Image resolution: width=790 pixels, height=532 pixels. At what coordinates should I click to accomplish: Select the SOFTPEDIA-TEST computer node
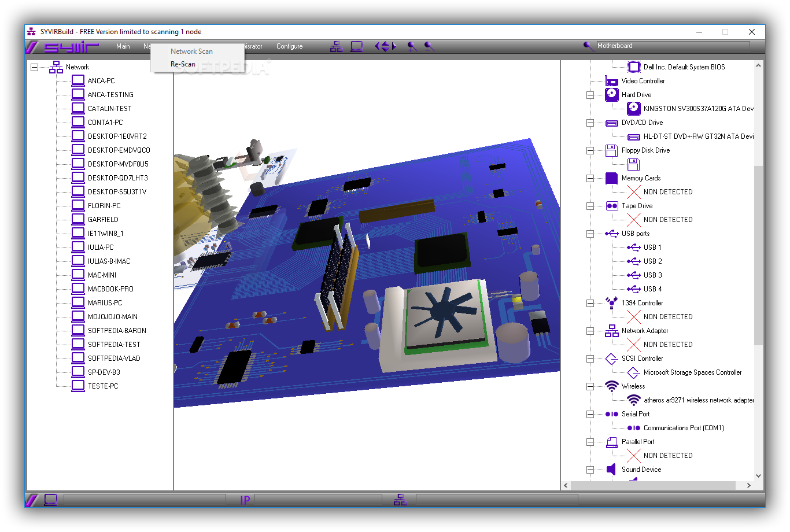(x=114, y=345)
